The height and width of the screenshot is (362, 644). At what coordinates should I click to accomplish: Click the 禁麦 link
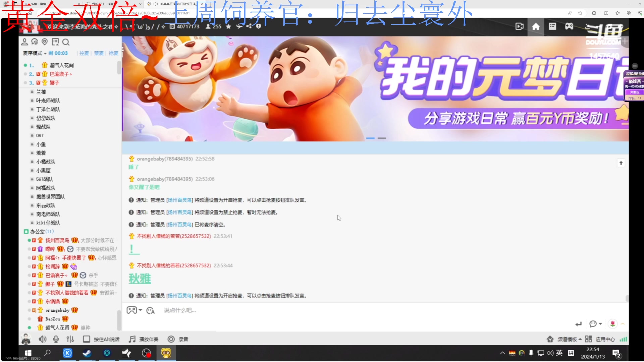(99, 53)
